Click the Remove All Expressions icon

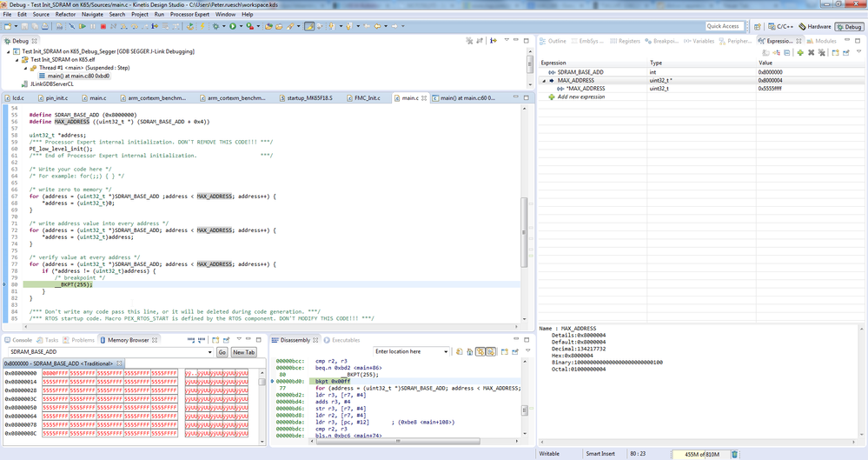(x=822, y=52)
